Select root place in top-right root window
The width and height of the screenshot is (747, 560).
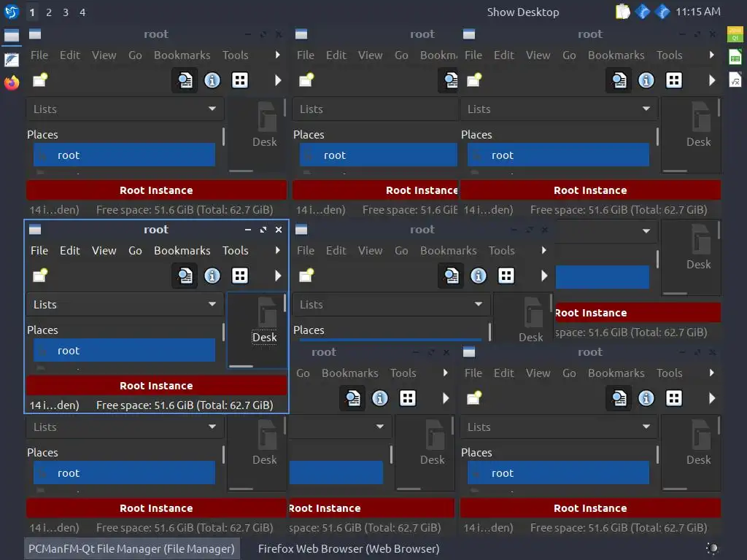click(x=558, y=155)
